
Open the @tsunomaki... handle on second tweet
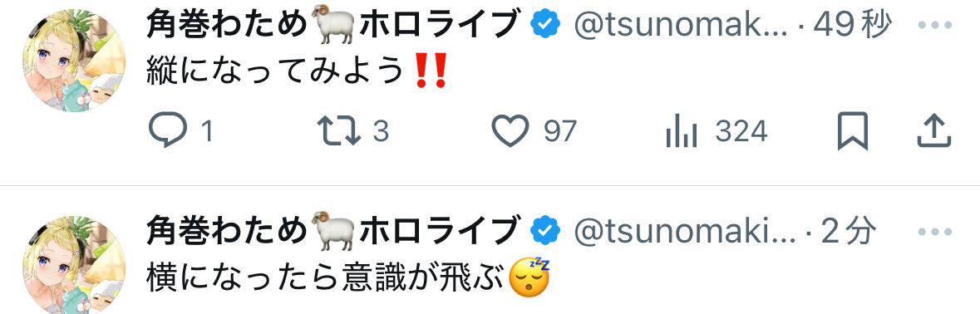point(684,233)
